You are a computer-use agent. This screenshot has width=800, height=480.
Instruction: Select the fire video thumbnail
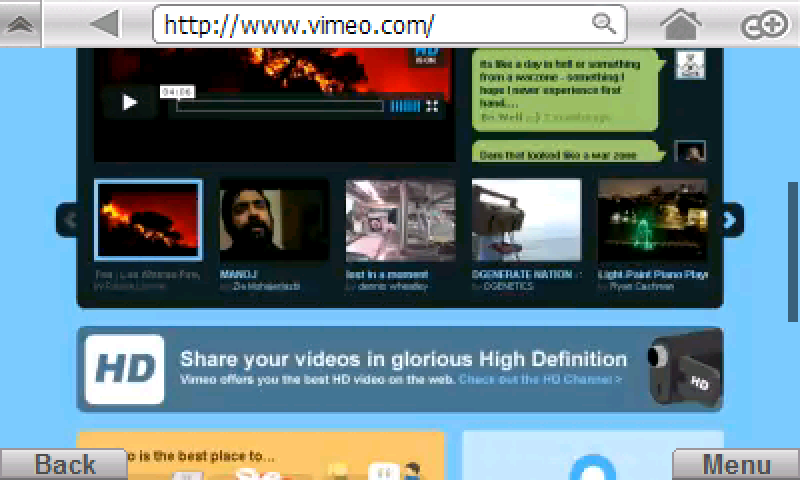point(148,220)
